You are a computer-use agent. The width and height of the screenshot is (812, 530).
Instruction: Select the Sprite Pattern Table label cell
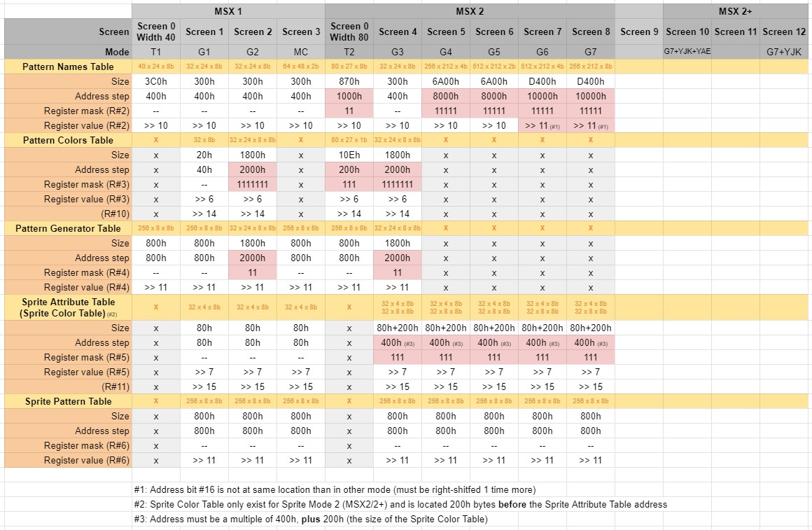[x=68, y=401]
